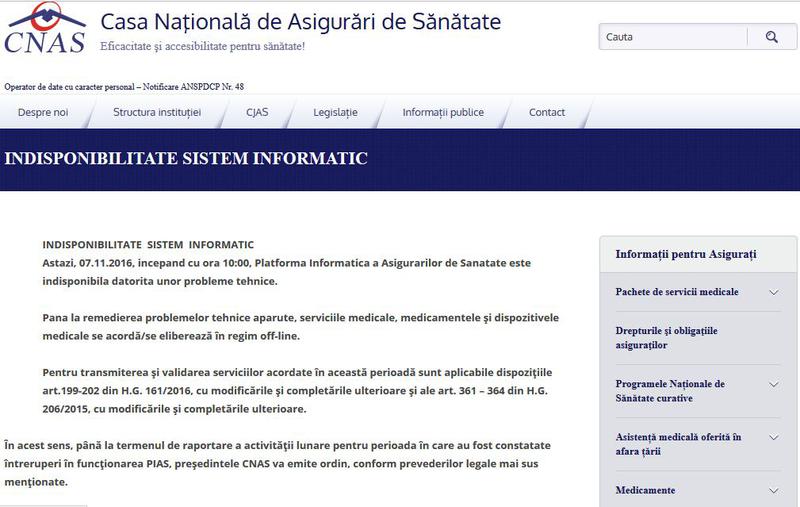The image size is (800, 507).
Task: Click the Medicamente sidebar link
Action: click(x=645, y=490)
